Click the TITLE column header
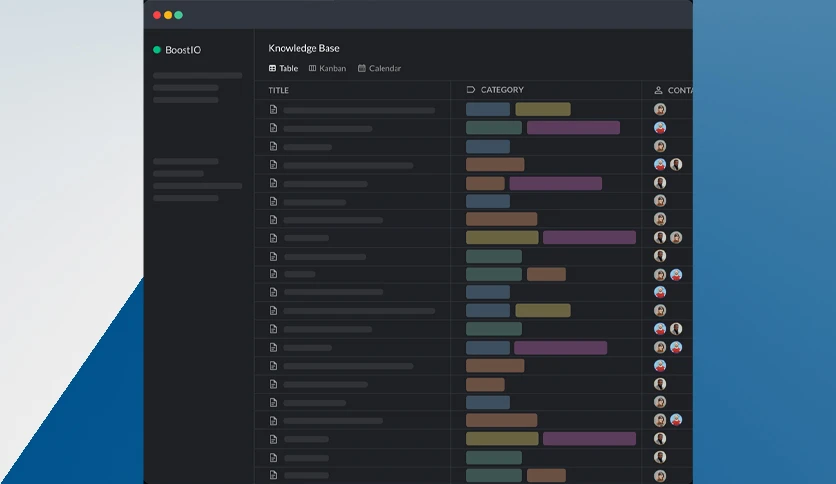Viewport: 836px width, 484px height. [x=278, y=90]
